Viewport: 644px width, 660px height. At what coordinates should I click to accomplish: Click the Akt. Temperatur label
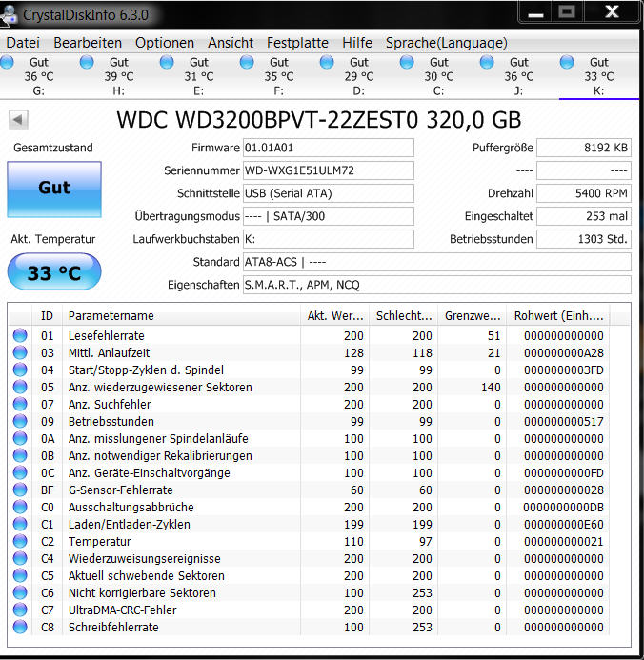tap(53, 239)
